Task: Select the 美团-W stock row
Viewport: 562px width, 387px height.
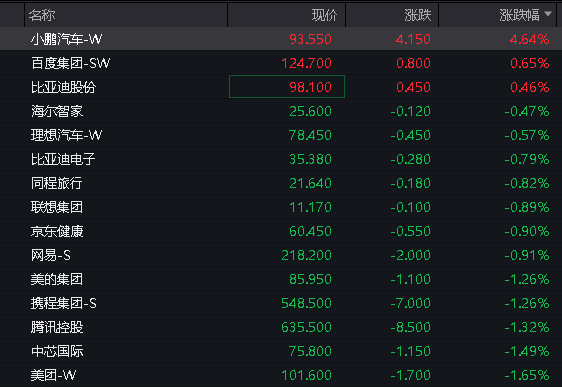Action: tap(281, 375)
